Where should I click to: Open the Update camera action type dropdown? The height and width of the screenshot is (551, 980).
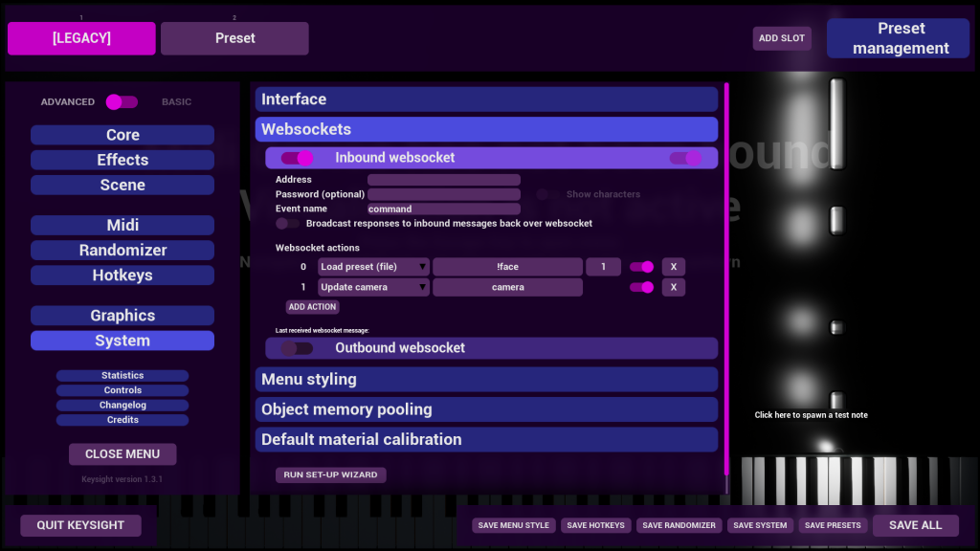click(x=373, y=287)
